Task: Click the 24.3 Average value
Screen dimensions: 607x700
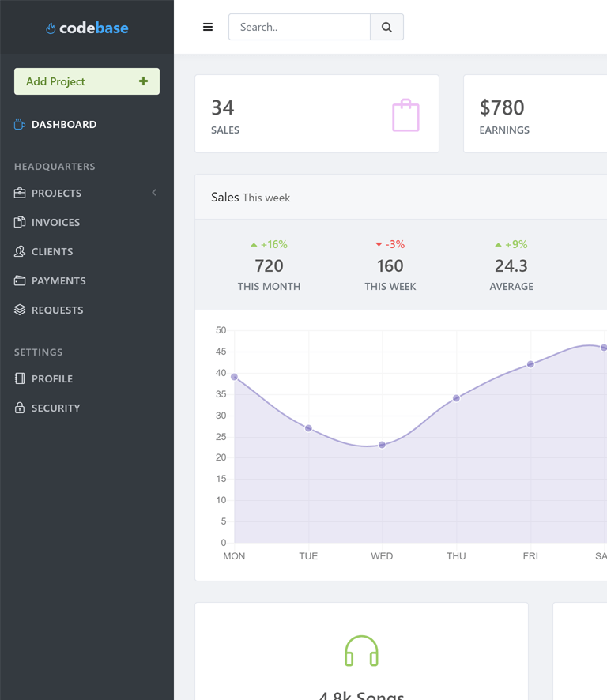Action: click(x=511, y=266)
